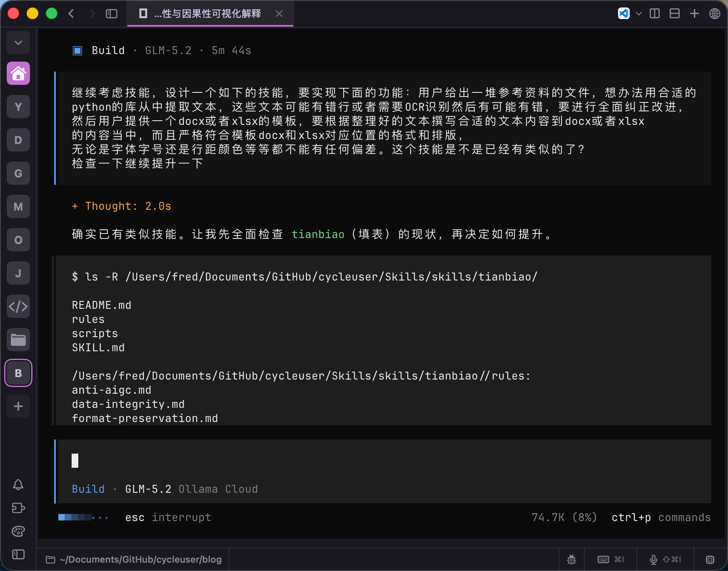The height and width of the screenshot is (571, 728).
Task: Click esc interrupt hint
Action: 168,517
